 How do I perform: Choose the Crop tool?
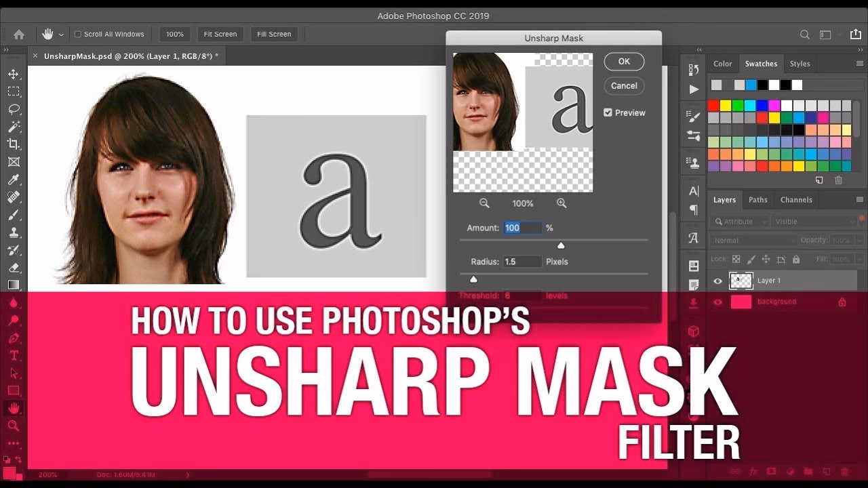(14, 144)
